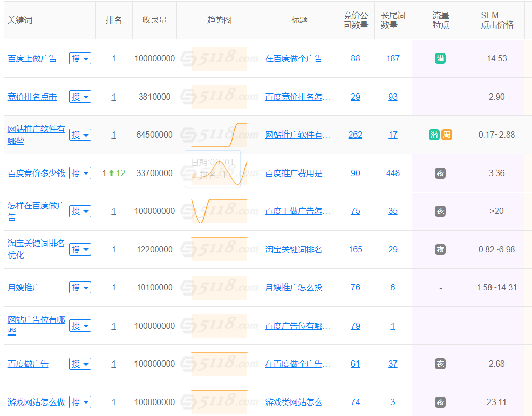The width and height of the screenshot is (532, 416).
Task: Click index count 3810000
Action: tap(154, 97)
